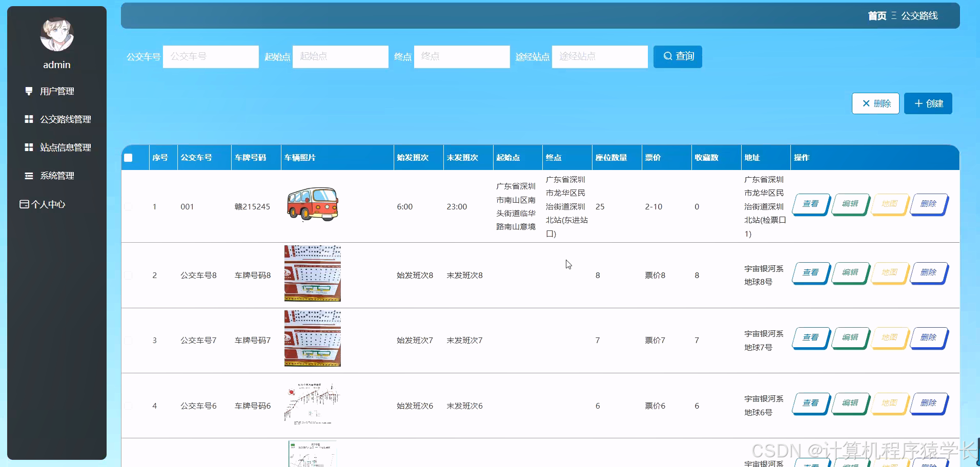Toggle the select-all checkbox in table header

click(x=128, y=158)
